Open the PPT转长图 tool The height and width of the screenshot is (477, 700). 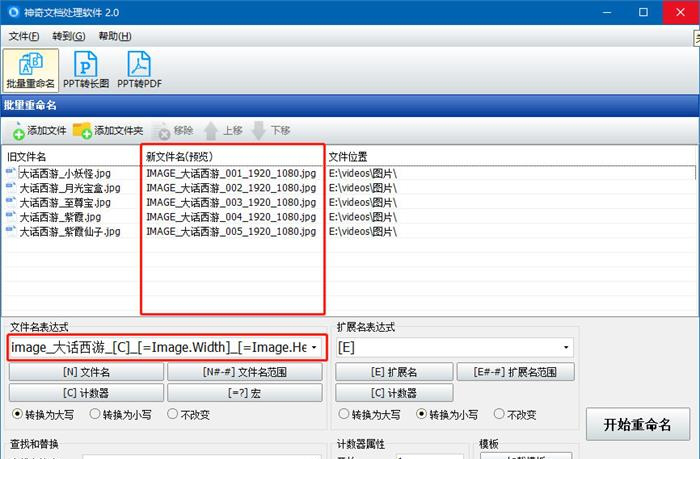87,70
